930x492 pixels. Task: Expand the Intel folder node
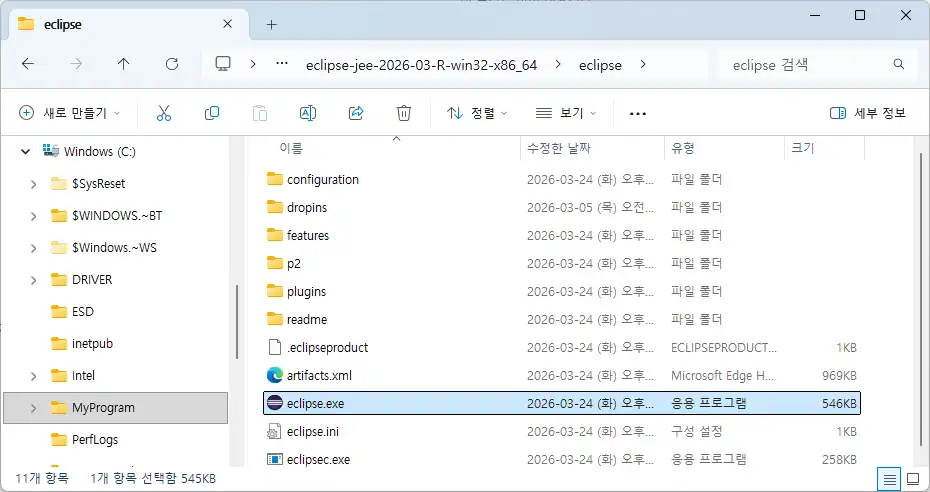click(33, 376)
